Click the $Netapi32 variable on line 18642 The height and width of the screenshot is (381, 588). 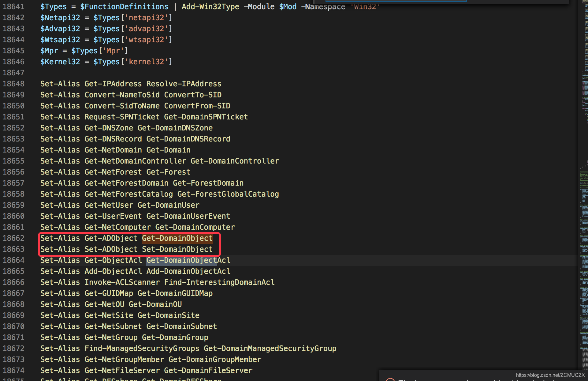(x=60, y=17)
